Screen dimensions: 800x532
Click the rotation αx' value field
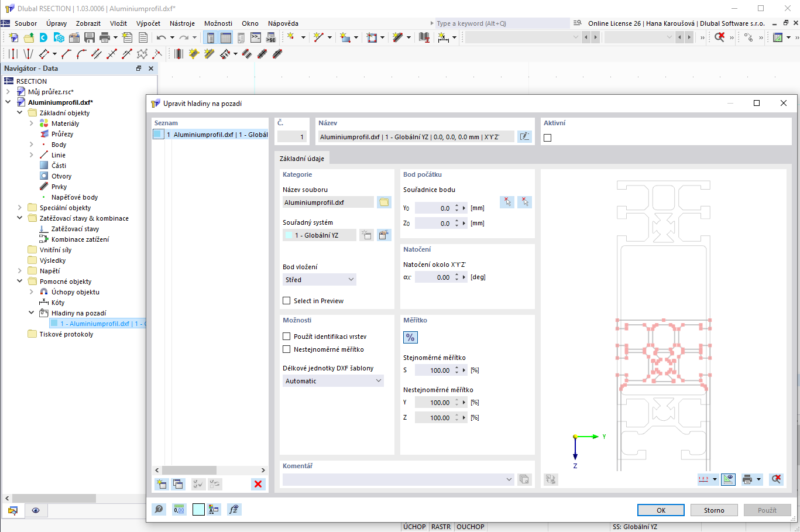tap(433, 277)
